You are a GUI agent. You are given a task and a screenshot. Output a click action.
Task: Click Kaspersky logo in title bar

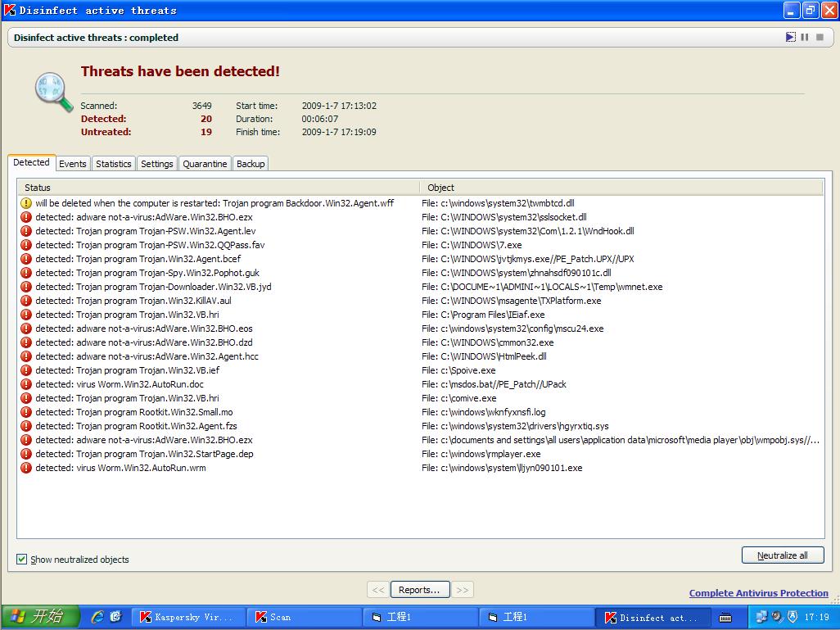click(x=10, y=10)
